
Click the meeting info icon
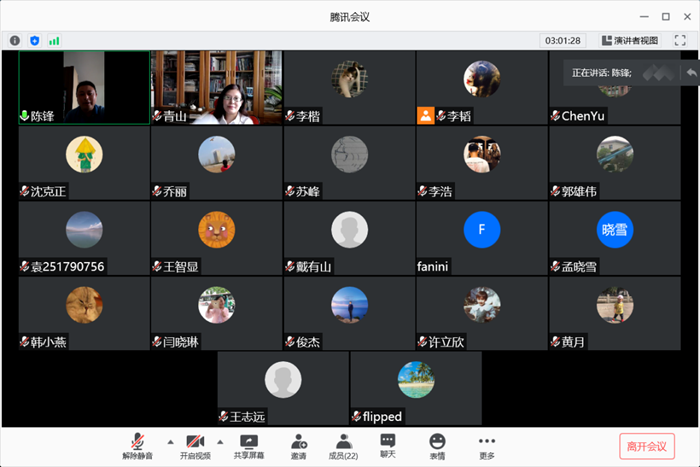click(x=15, y=40)
